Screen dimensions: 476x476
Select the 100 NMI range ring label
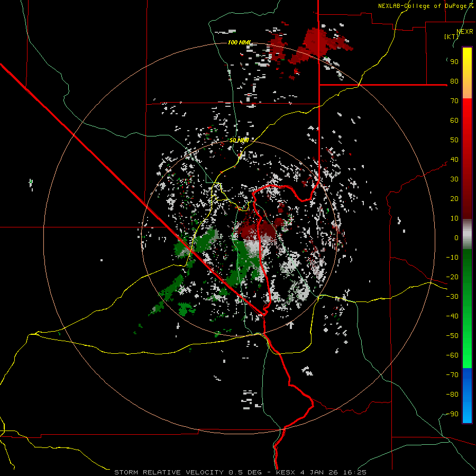pyautogui.click(x=240, y=42)
